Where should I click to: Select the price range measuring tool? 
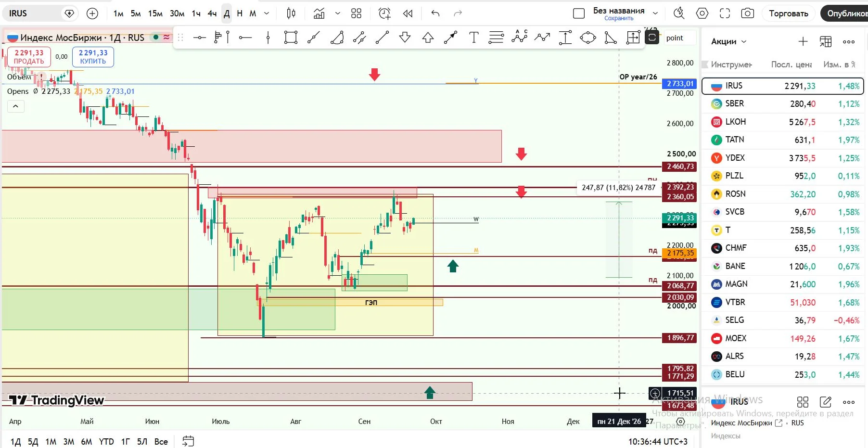tap(565, 38)
